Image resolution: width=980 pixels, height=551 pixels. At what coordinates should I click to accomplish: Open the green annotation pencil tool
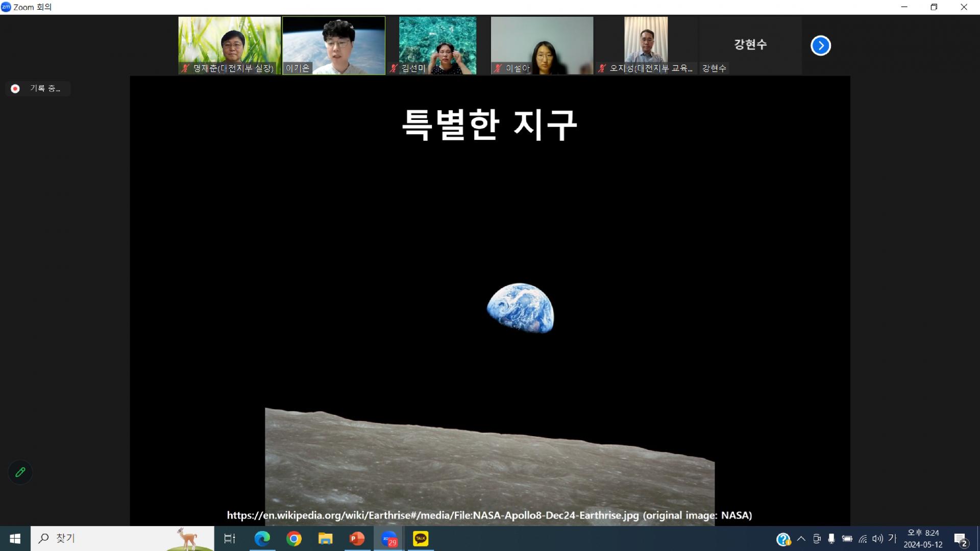pos(20,472)
